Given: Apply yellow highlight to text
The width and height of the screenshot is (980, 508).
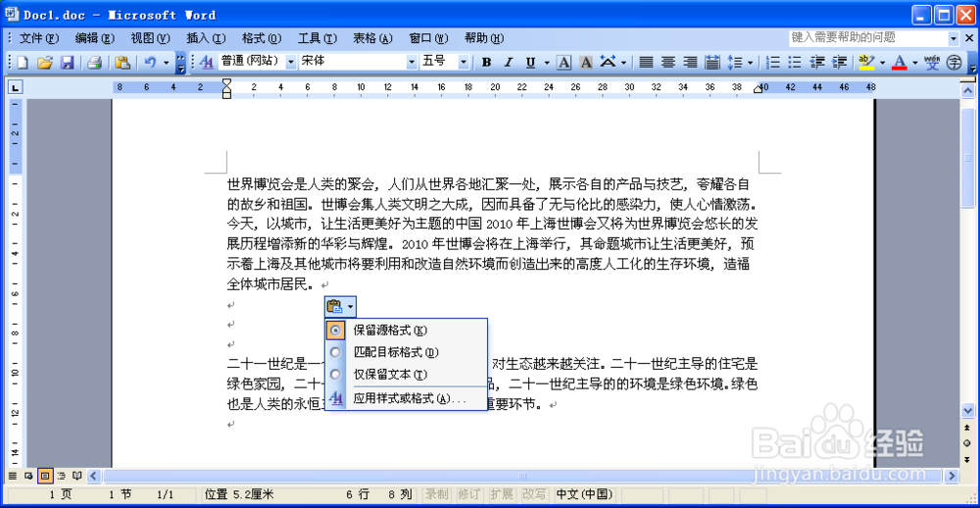Looking at the screenshot, I should pyautogui.click(x=866, y=62).
